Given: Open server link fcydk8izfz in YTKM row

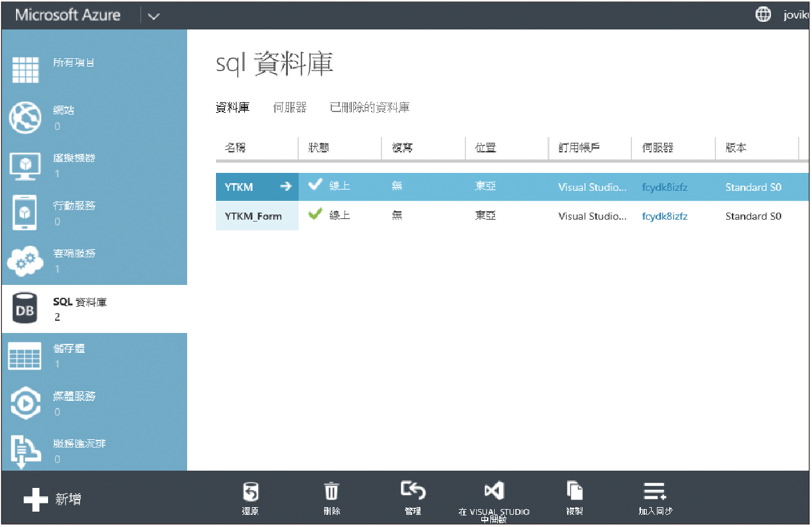Looking at the screenshot, I should click(665, 188).
